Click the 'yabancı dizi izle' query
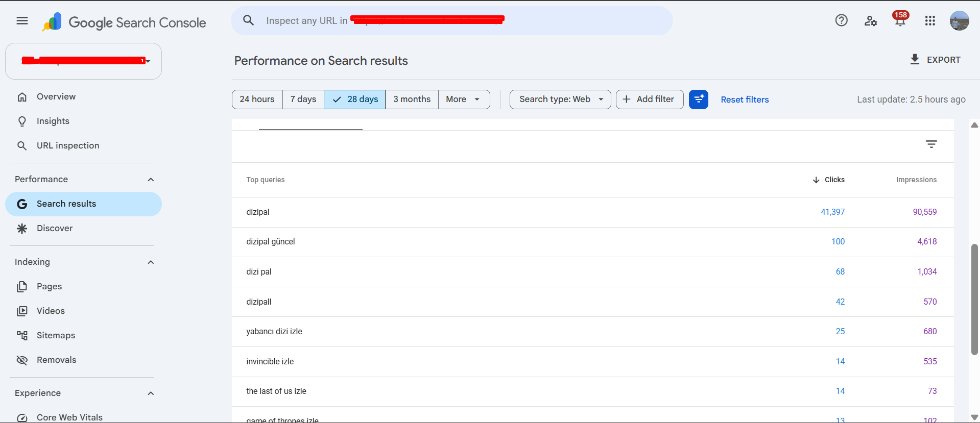The image size is (980, 423). point(274,332)
